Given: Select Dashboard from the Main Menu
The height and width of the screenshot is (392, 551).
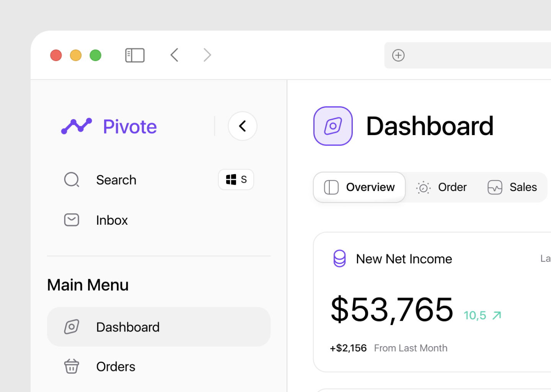Looking at the screenshot, I should (x=128, y=327).
